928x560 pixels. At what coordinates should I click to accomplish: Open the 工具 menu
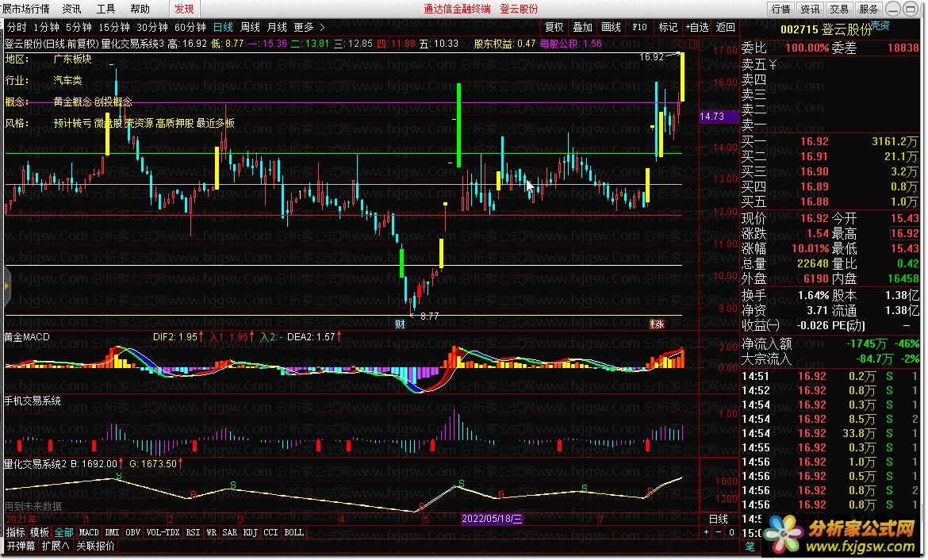click(x=106, y=9)
